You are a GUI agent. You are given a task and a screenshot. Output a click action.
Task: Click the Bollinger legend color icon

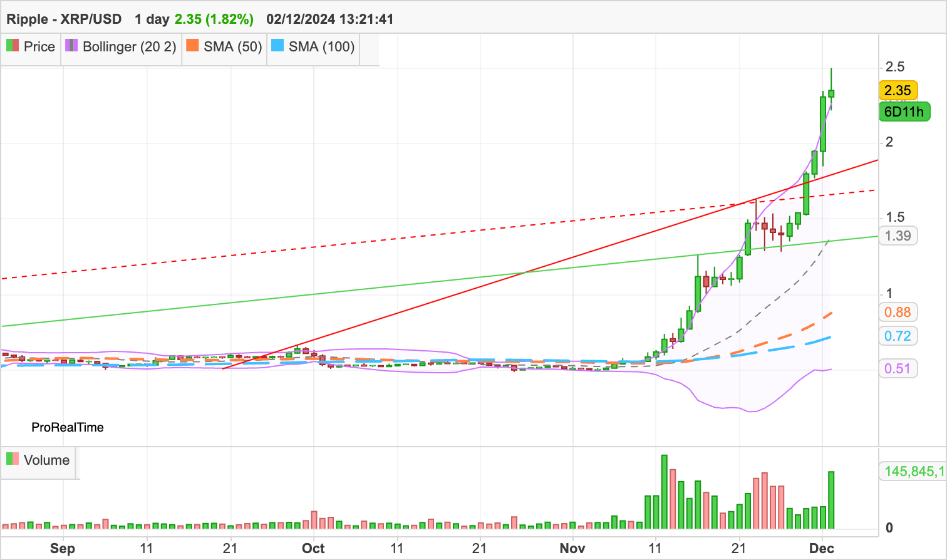point(71,46)
